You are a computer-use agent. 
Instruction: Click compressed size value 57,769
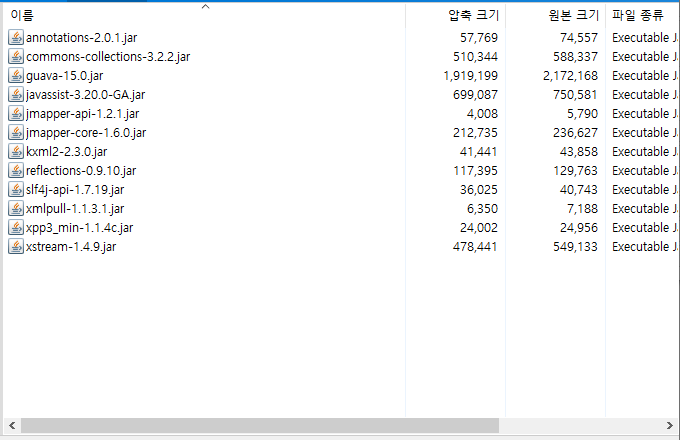pyautogui.click(x=479, y=38)
